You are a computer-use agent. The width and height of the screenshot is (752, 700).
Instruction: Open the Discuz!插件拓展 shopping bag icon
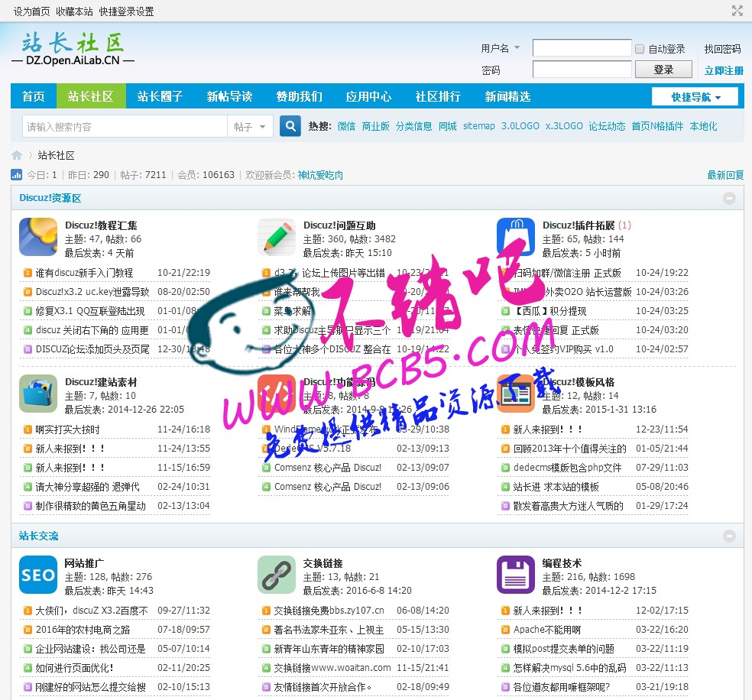pyautogui.click(x=516, y=237)
